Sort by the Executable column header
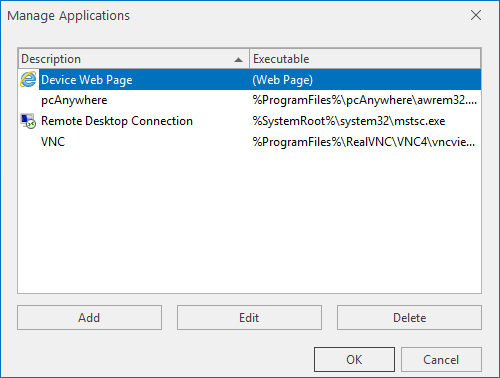The width and height of the screenshot is (500, 378). click(x=365, y=59)
